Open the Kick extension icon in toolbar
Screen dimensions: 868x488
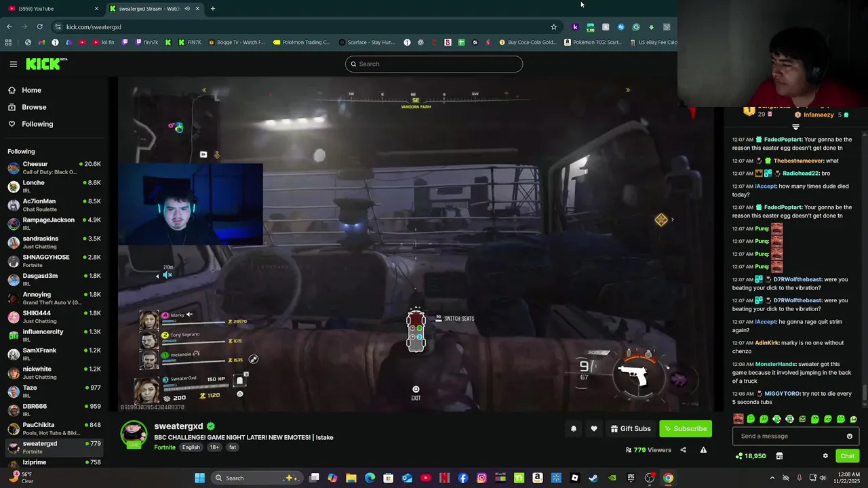point(575,27)
